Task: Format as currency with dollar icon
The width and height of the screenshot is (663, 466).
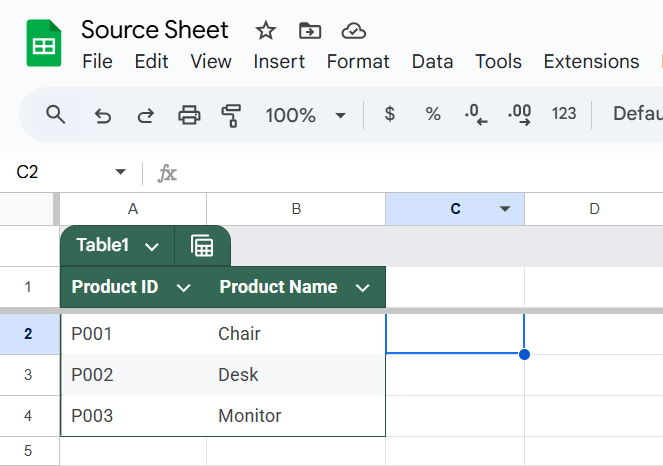Action: click(389, 114)
